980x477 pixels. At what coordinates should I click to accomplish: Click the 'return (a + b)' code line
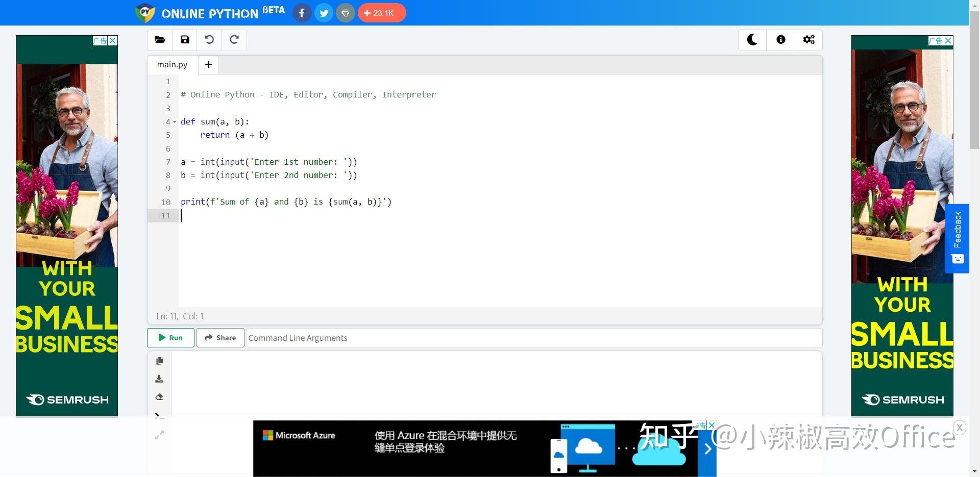[234, 135]
